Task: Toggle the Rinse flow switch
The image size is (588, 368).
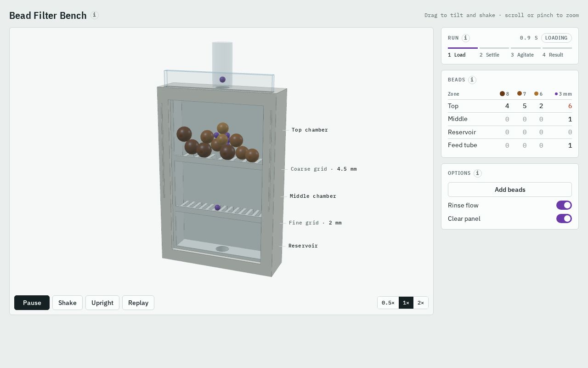Action: tap(564, 205)
